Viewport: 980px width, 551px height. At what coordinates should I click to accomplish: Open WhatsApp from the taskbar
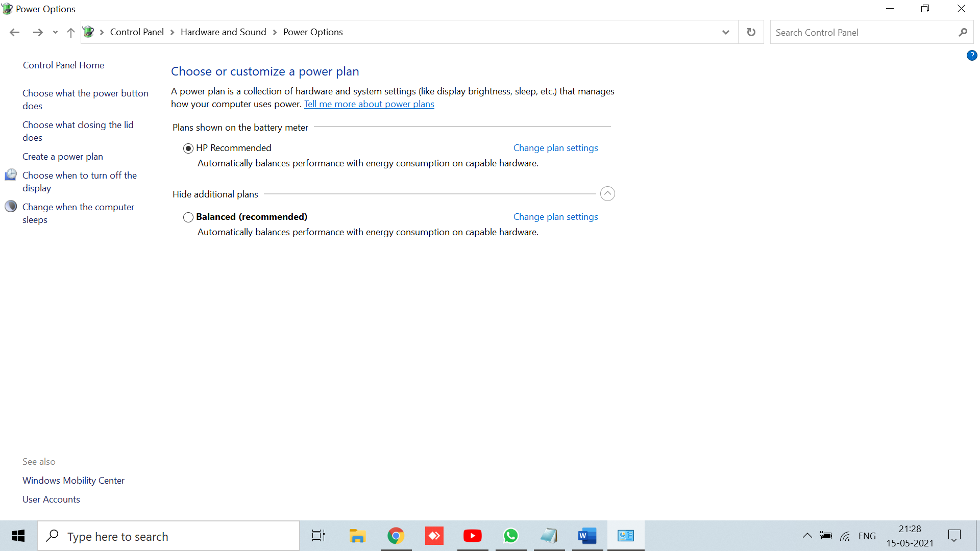[510, 536]
